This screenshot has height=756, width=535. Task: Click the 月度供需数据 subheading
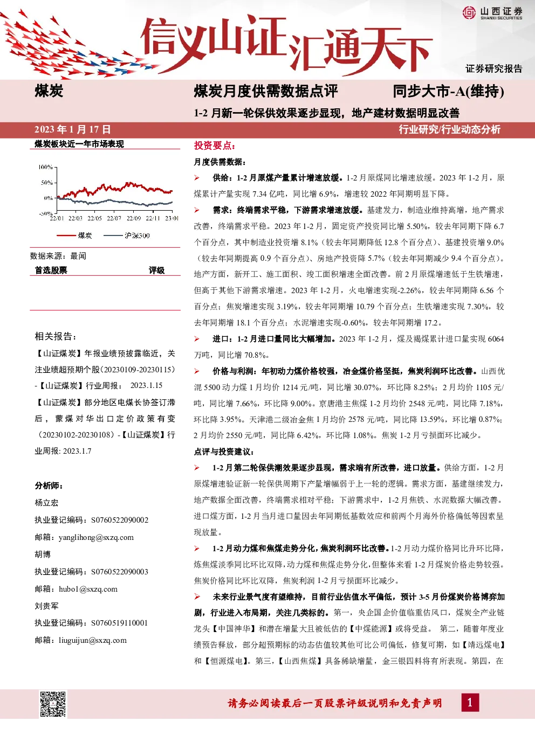tap(220, 162)
